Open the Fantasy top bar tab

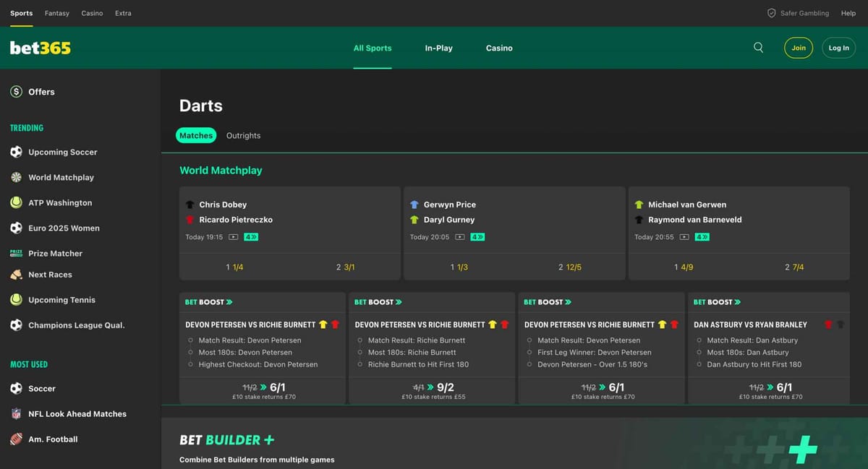[x=57, y=13]
